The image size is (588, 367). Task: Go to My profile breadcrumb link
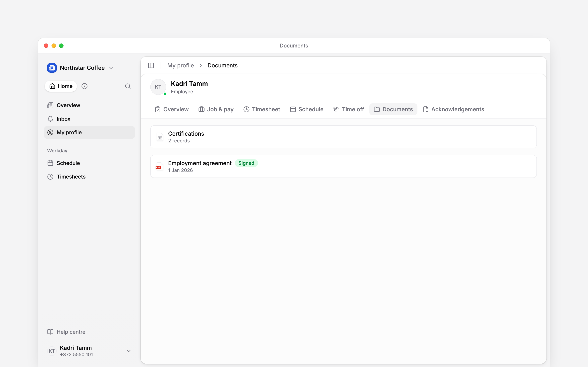point(181,66)
